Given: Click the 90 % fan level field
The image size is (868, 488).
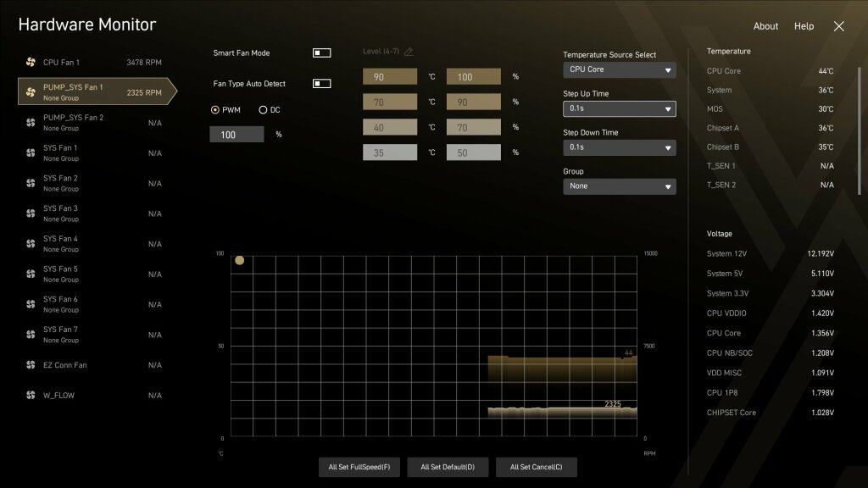Looking at the screenshot, I should click(x=473, y=102).
